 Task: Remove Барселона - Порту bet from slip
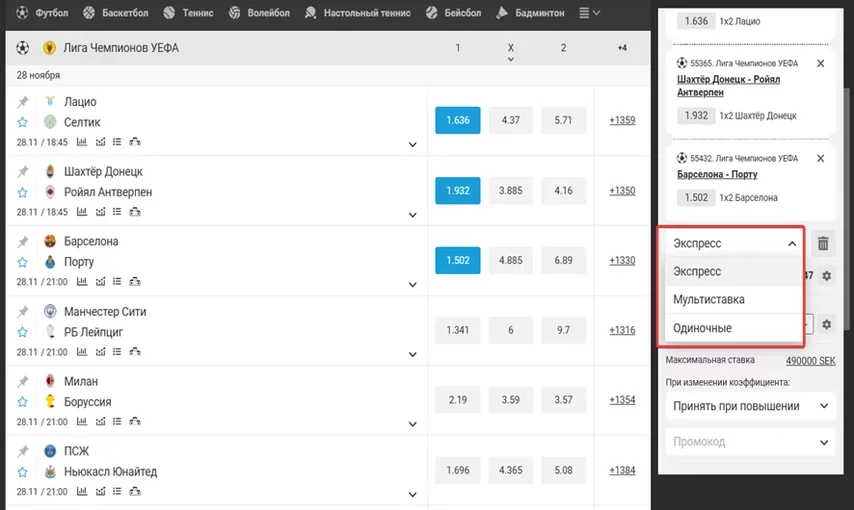pyautogui.click(x=820, y=158)
